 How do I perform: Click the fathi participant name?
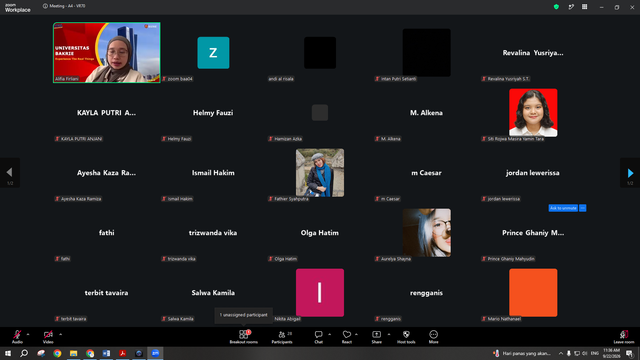pyautogui.click(x=107, y=233)
